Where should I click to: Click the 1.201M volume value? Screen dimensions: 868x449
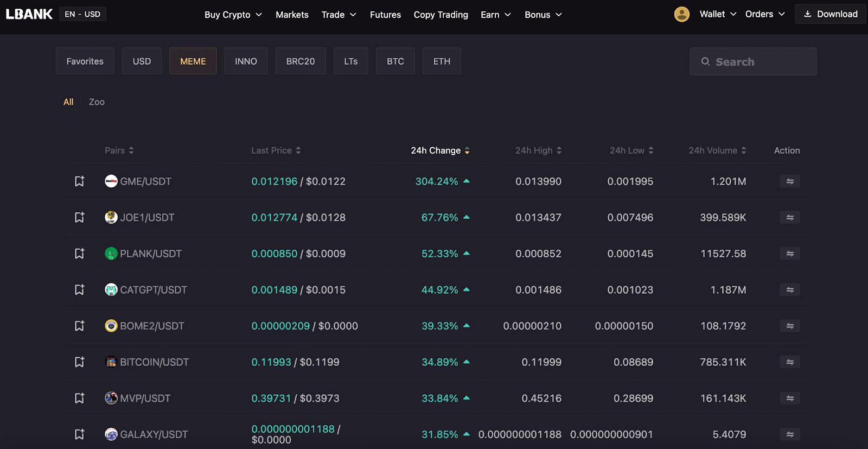729,181
